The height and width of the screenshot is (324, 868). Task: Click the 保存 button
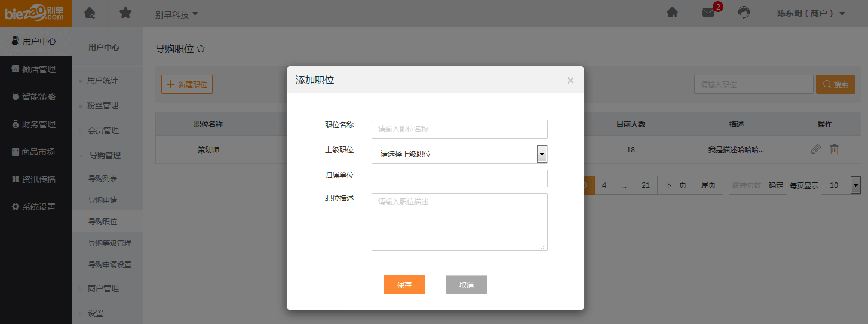coord(404,285)
